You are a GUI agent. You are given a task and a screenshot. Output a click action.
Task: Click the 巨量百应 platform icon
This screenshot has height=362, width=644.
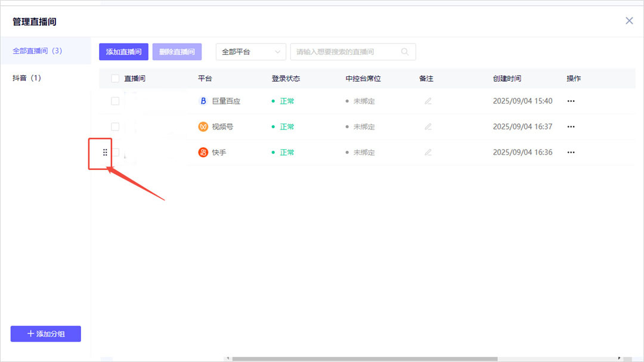pyautogui.click(x=203, y=101)
